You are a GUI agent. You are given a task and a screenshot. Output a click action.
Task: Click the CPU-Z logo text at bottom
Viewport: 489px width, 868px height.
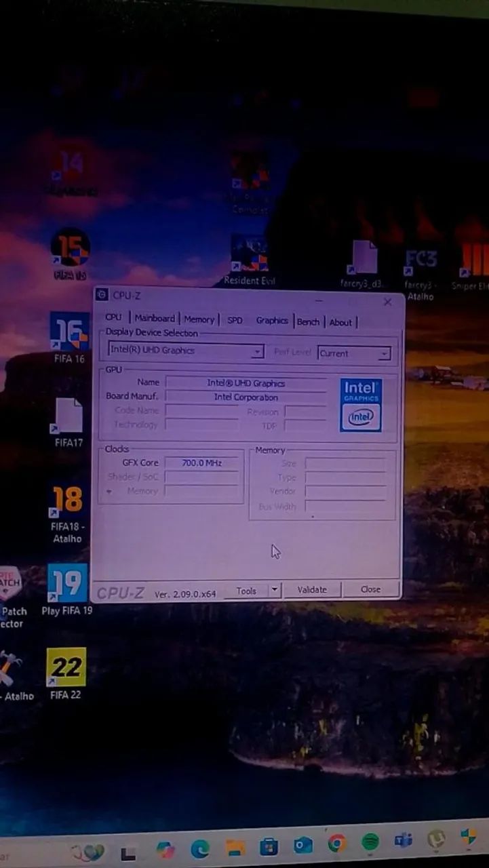(121, 593)
